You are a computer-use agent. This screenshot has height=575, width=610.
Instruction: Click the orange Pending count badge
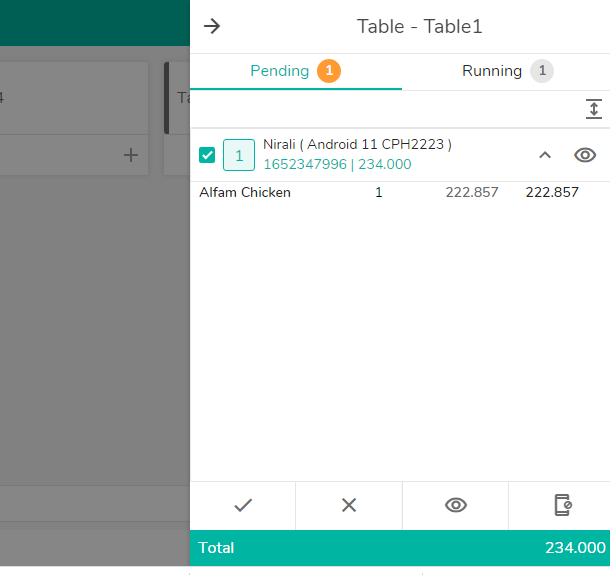[x=329, y=71]
